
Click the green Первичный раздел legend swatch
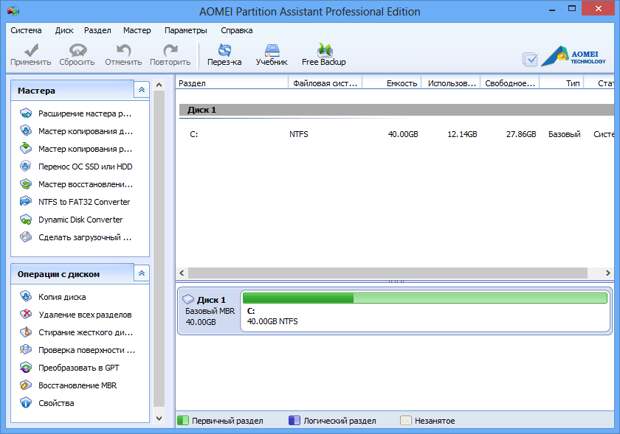[x=183, y=420]
